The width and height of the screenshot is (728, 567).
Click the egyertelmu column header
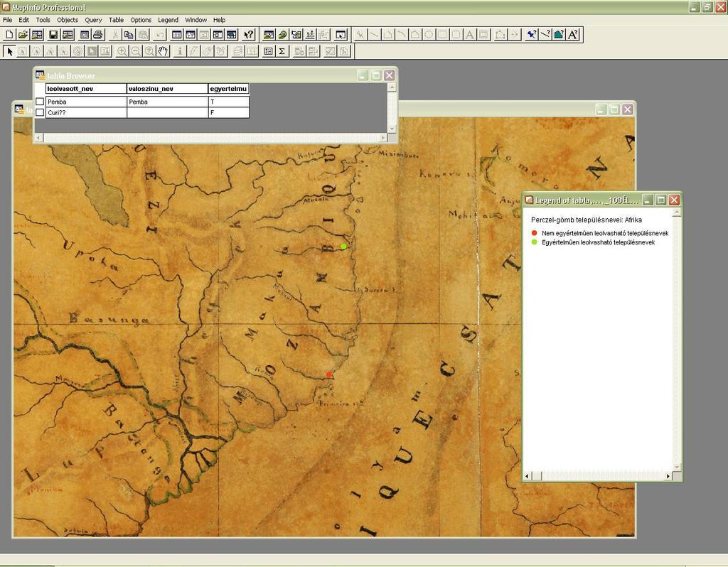click(x=228, y=89)
